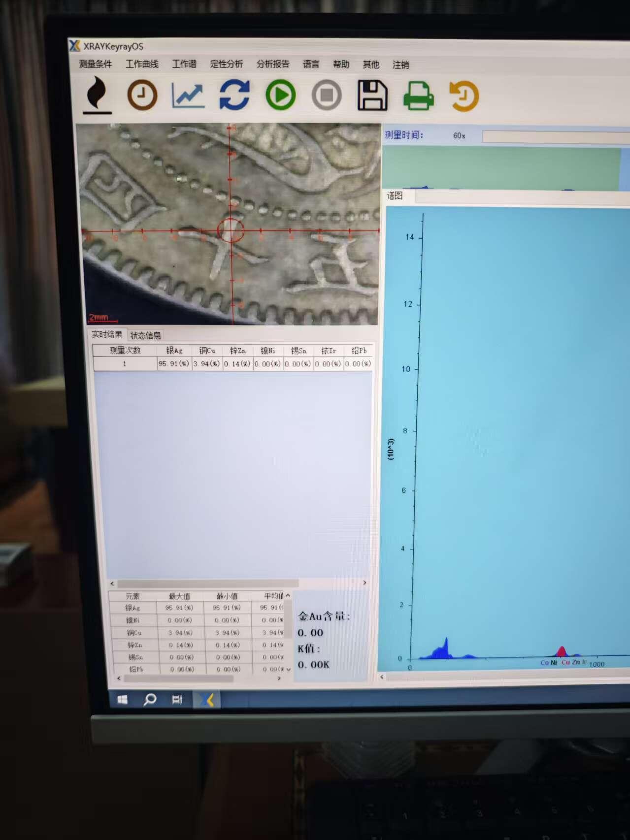630x840 pixels.
Task: Open the 测量条件 menu
Action: coord(96,64)
